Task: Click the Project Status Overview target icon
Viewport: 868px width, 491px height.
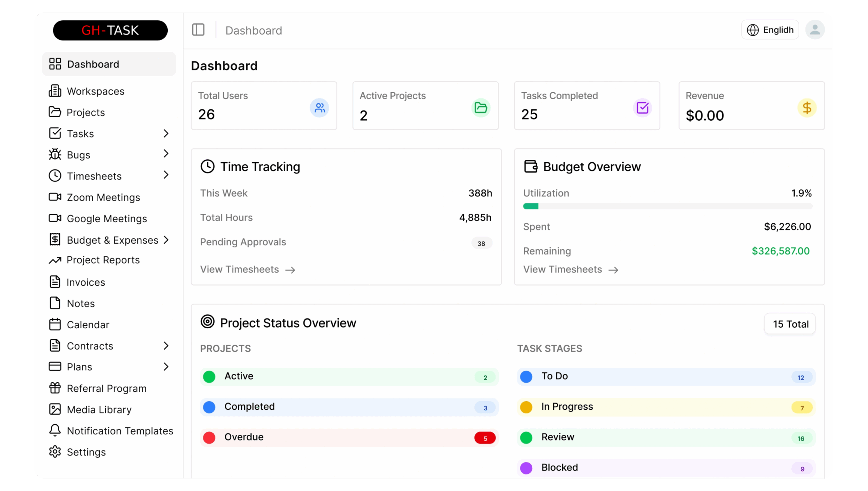Action: 208,322
